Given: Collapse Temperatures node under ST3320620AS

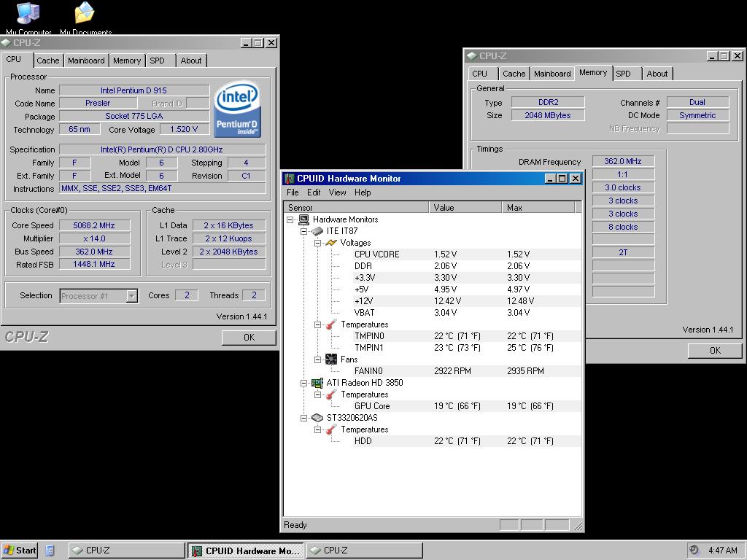Looking at the screenshot, I should (318, 429).
